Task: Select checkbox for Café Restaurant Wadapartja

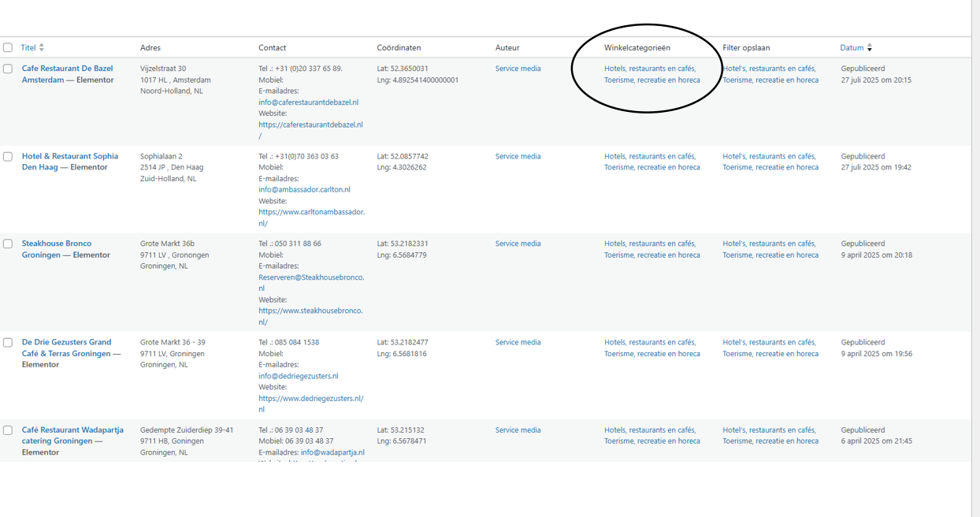Action: coord(8,430)
